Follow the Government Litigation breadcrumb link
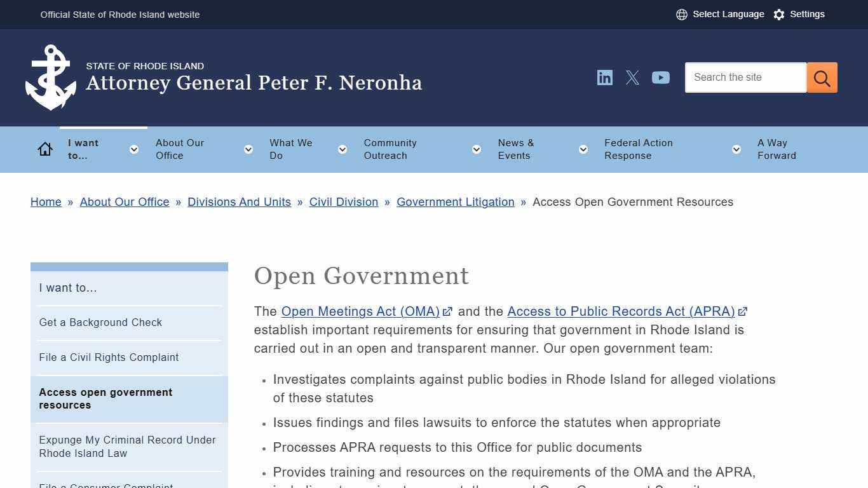The height and width of the screenshot is (488, 868). click(455, 202)
